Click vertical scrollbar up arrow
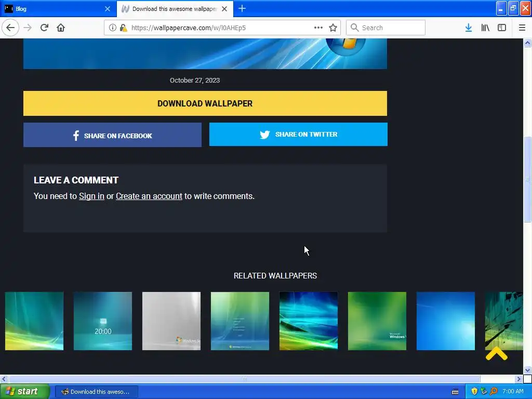Image resolution: width=532 pixels, height=399 pixels. pyautogui.click(x=527, y=43)
